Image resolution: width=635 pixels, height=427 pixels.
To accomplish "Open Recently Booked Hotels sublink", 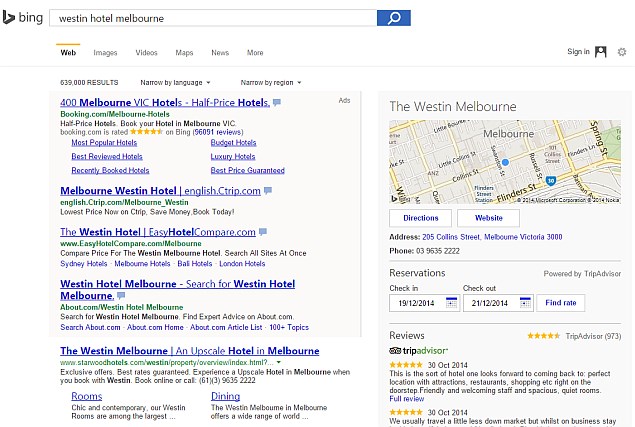I will coord(110,170).
